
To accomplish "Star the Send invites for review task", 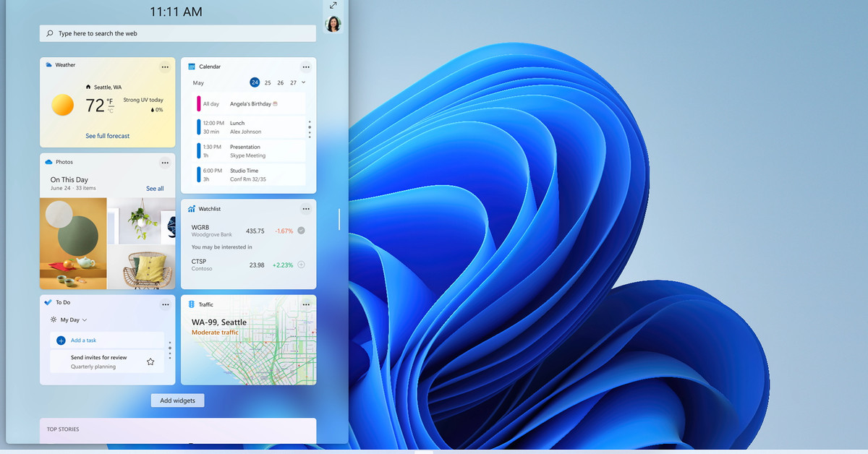I will 150,361.
